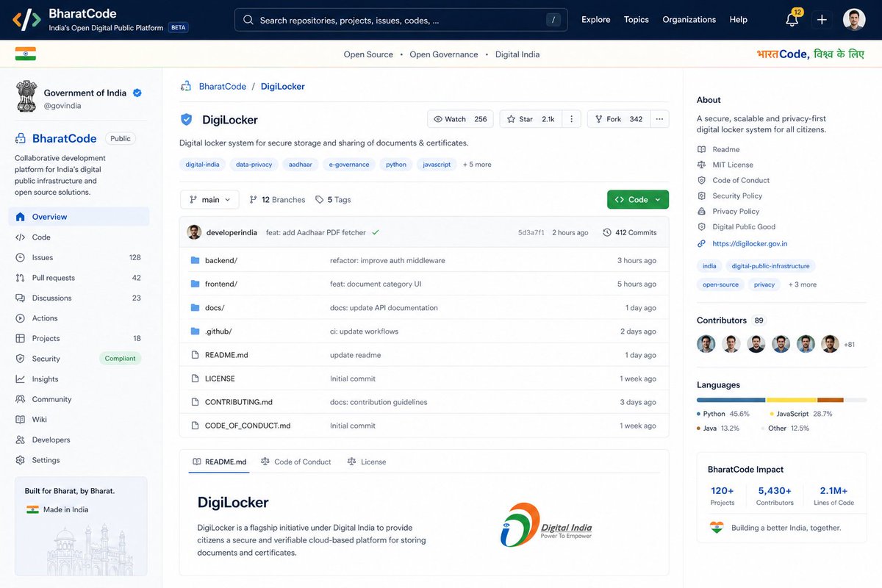
Task: Click the commits history clock icon
Action: pos(606,232)
